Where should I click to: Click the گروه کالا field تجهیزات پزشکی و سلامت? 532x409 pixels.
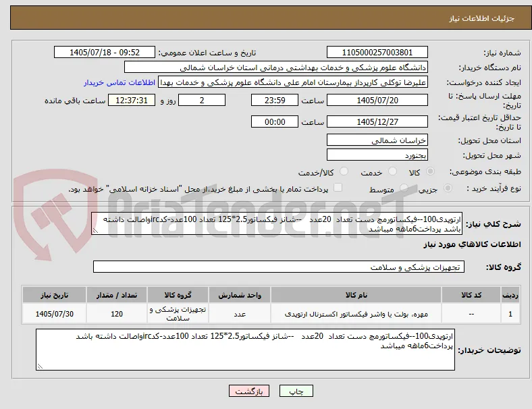coord(279,267)
